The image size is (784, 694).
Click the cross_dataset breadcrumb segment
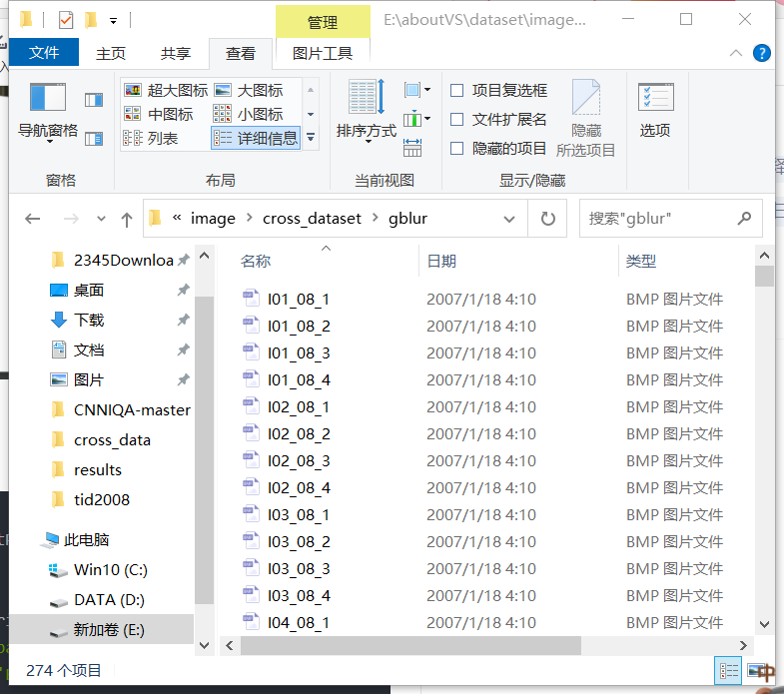[312, 219]
